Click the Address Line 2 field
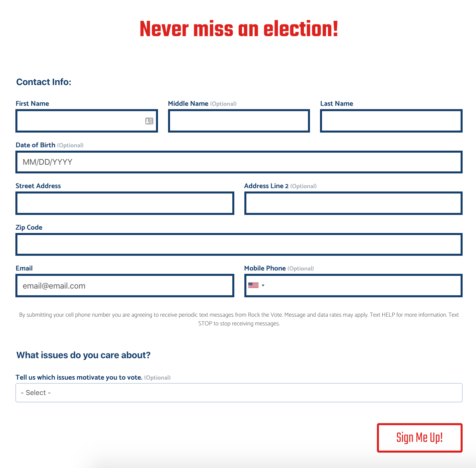Image resolution: width=476 pixels, height=468 pixels. (353, 203)
